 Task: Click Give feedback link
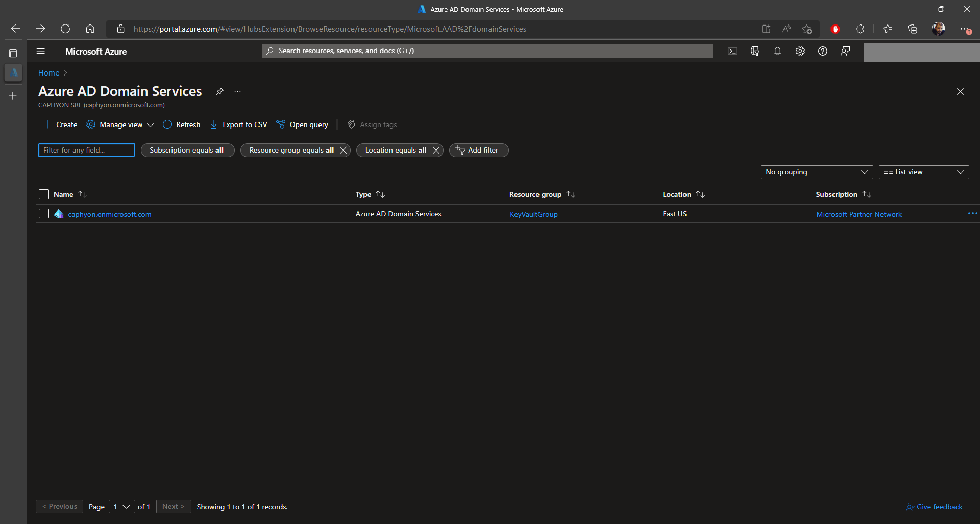[x=934, y=507]
